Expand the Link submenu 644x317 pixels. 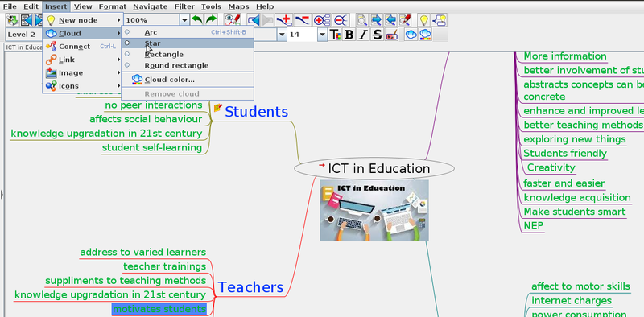tap(83, 60)
